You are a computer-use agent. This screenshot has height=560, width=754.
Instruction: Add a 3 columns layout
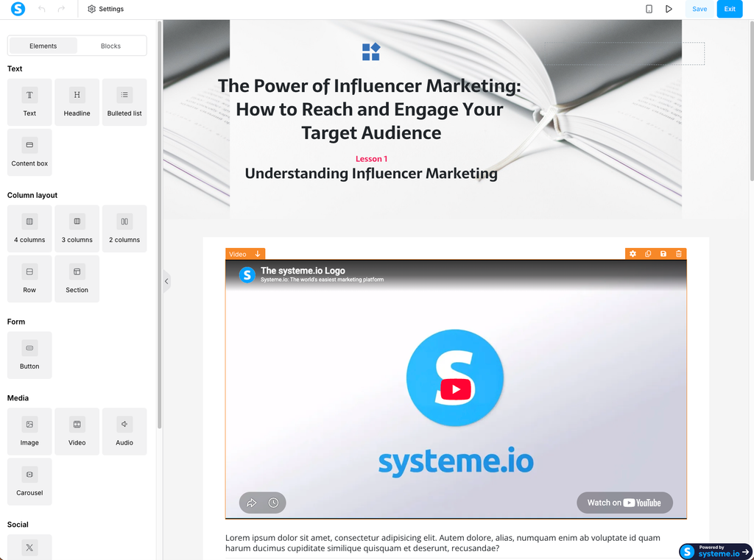(x=77, y=229)
